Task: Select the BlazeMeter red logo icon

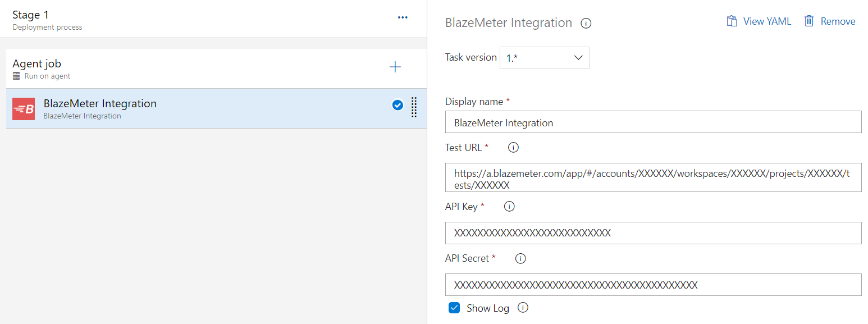Action: (x=24, y=109)
